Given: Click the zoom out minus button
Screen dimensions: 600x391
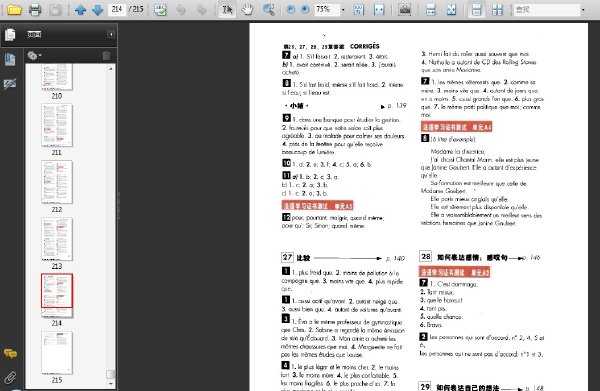Looking at the screenshot, I should coord(291,10).
